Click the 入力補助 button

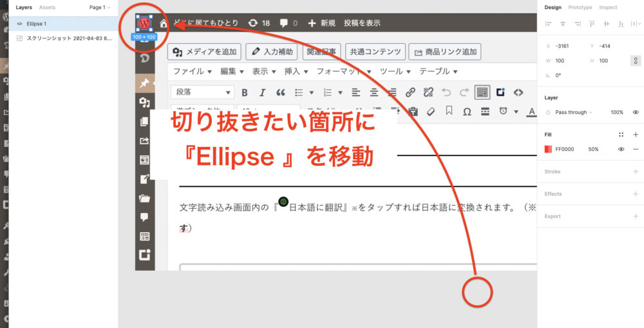[272, 52]
